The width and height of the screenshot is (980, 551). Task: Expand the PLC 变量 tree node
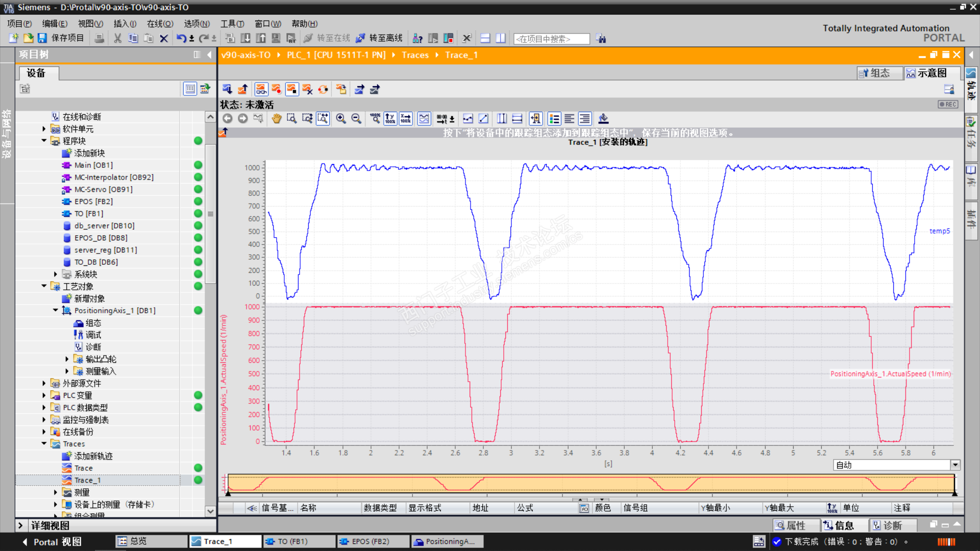[44, 395]
